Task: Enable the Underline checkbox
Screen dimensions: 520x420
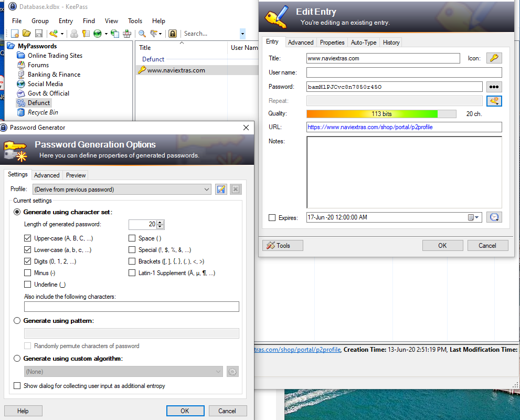Action: click(x=27, y=285)
